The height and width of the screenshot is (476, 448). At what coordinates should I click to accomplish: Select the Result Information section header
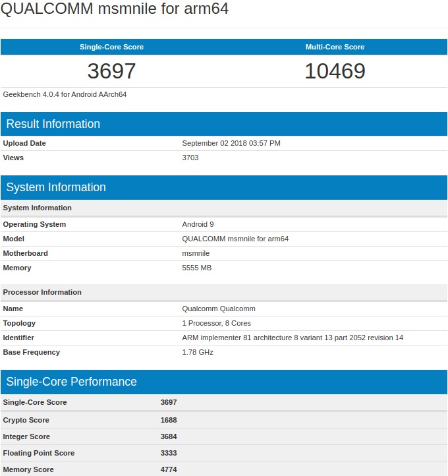tap(53, 124)
